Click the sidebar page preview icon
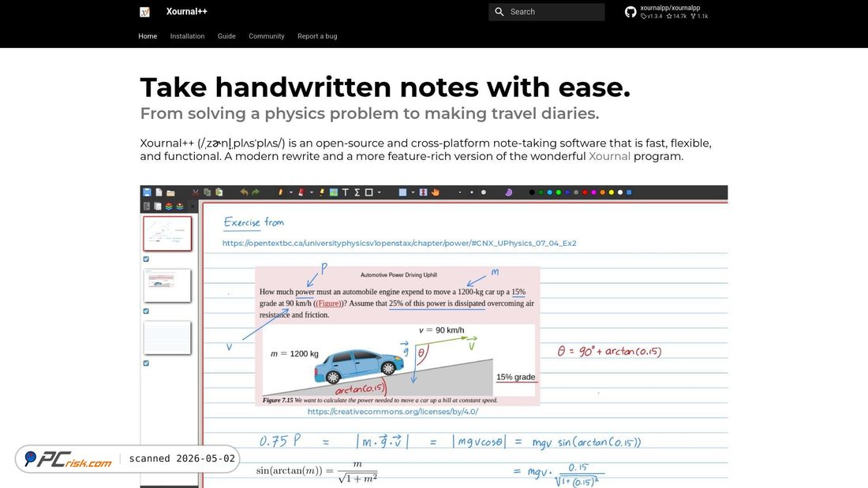 pyautogui.click(x=158, y=207)
